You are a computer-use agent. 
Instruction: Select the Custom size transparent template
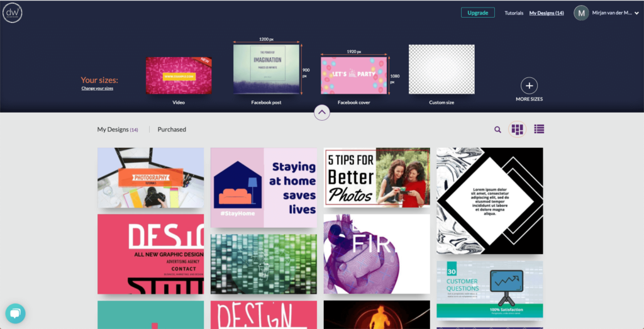tap(441, 69)
